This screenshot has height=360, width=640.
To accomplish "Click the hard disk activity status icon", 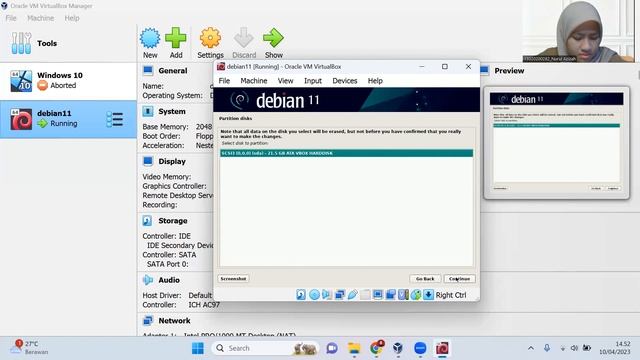I will coord(301,295).
